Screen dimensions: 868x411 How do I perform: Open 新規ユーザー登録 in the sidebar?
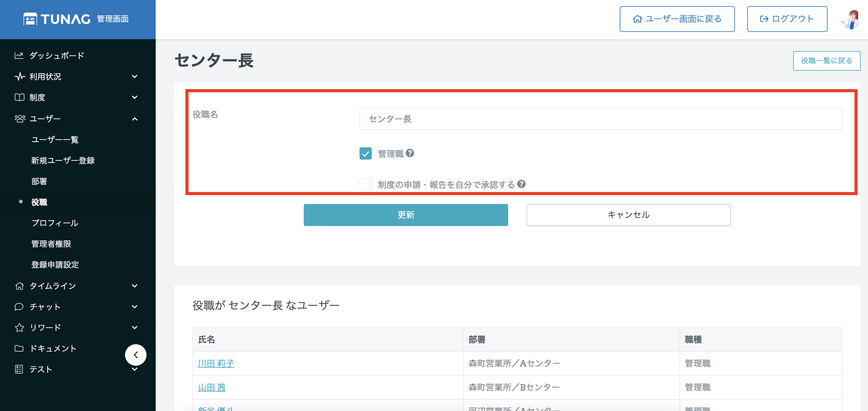click(x=63, y=160)
